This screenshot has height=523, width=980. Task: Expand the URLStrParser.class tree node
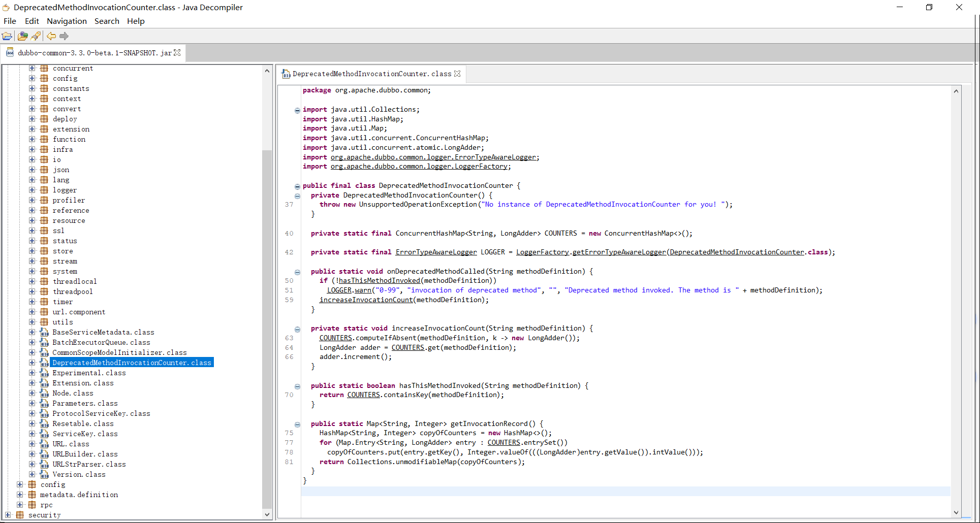32,464
